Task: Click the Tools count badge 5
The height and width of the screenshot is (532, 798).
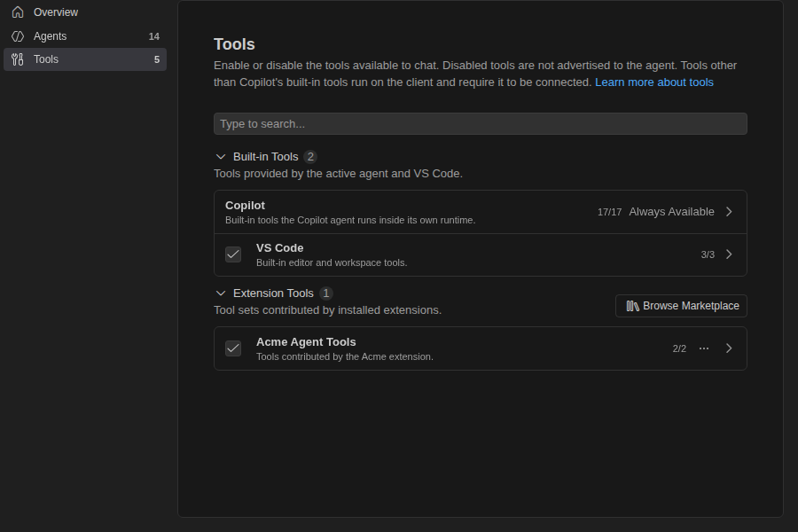Action: (x=157, y=59)
